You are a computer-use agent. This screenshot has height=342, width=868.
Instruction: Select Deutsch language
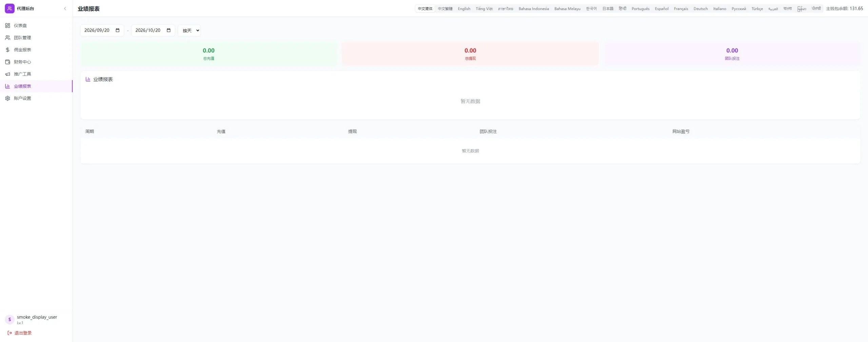(701, 8)
